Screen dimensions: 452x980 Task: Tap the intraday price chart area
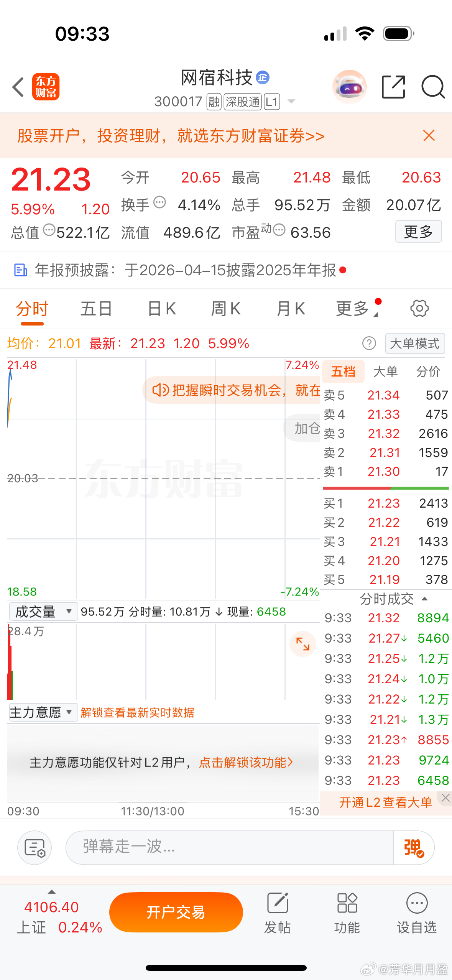coord(163,478)
